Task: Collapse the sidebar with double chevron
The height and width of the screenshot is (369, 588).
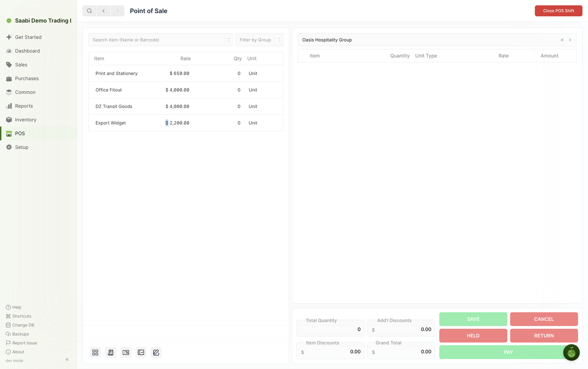Action: pos(67,359)
